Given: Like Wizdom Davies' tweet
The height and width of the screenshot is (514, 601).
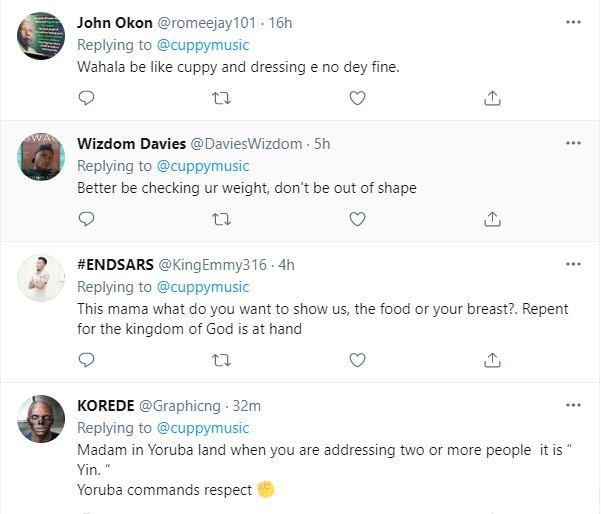Looking at the screenshot, I should (357, 218).
